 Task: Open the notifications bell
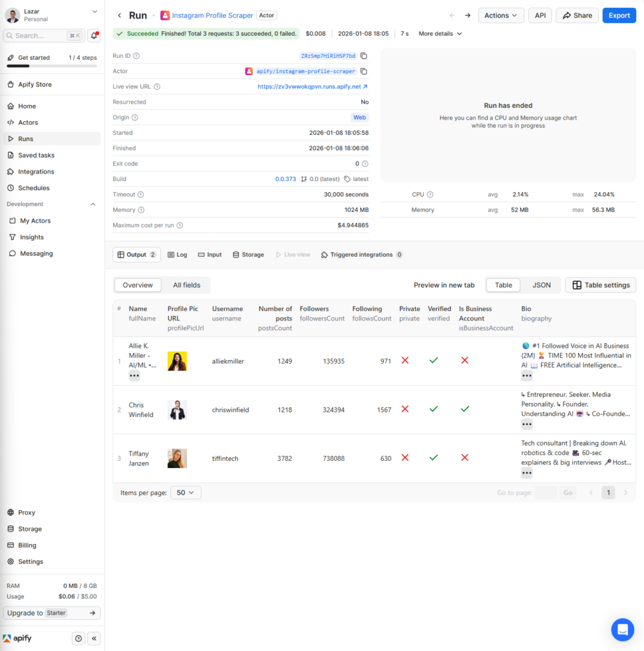(x=93, y=36)
